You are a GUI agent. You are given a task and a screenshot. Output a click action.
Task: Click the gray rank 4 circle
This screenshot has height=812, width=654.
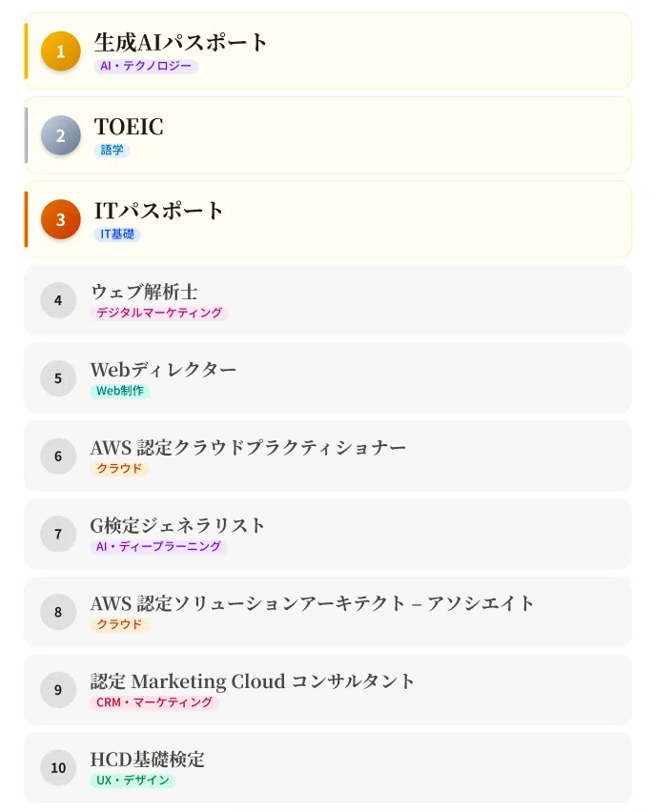point(58,300)
